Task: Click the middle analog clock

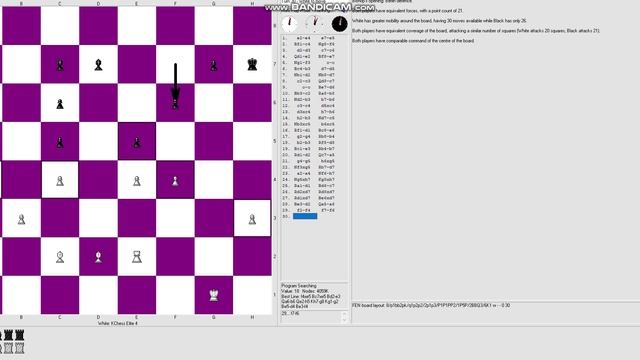Action: (x=314, y=23)
